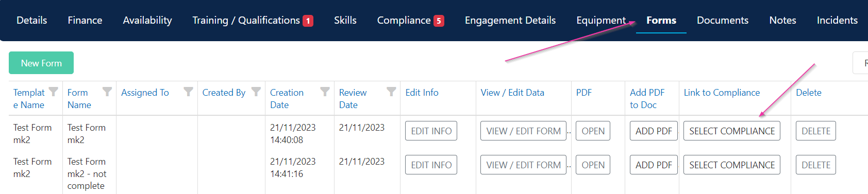Image resolution: width=868 pixels, height=194 pixels.
Task: Select creation date 21/11/2023 14:40:08
Action: 293,133
